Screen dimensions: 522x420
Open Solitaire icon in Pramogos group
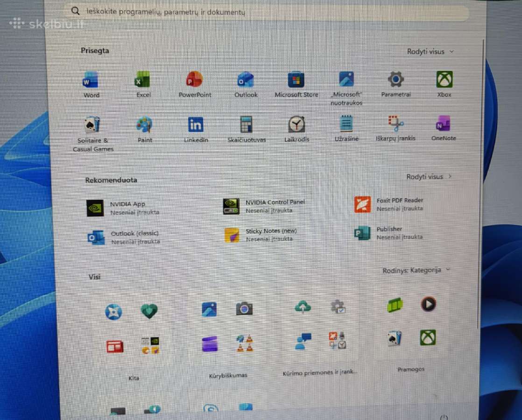(x=394, y=338)
